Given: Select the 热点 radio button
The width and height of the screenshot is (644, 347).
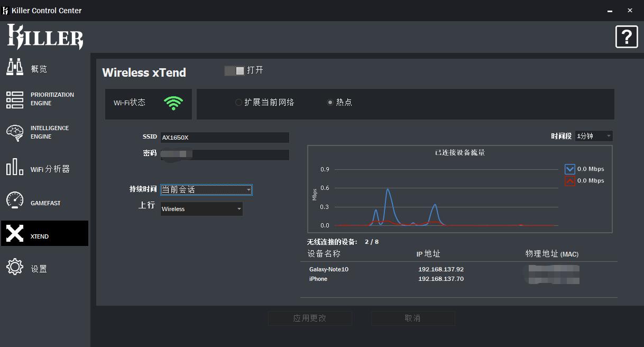Looking at the screenshot, I should point(330,102).
